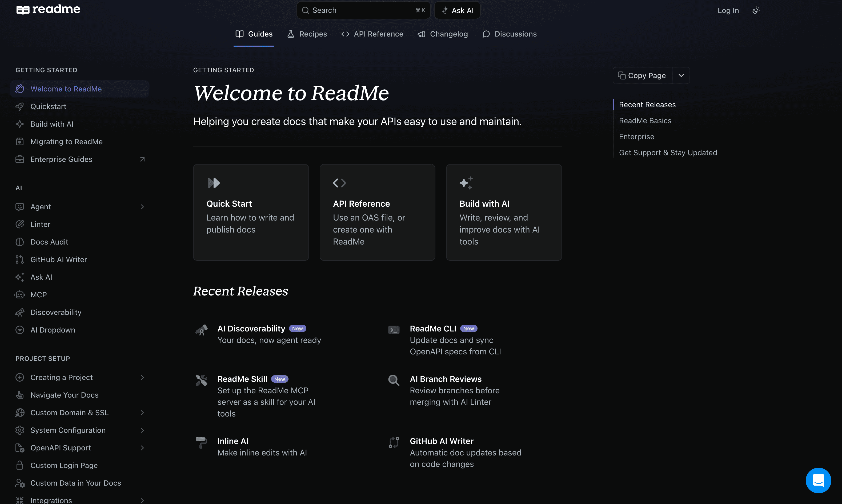The image size is (842, 504).
Task: Click the Ask AI button
Action: [x=457, y=10]
